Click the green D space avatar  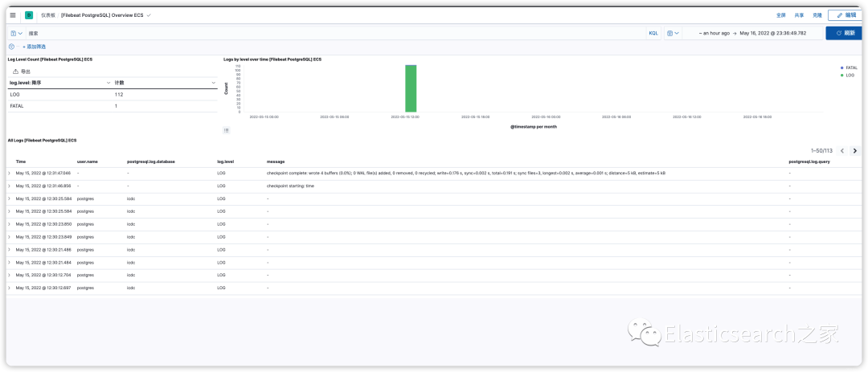[x=29, y=15]
